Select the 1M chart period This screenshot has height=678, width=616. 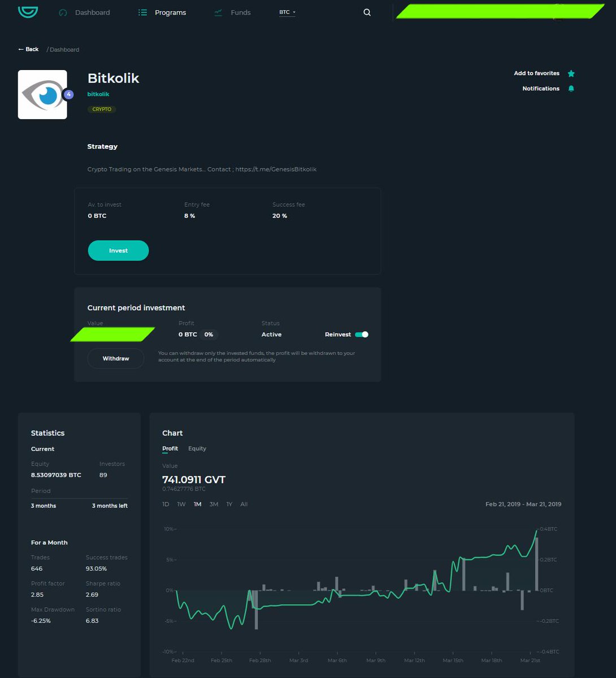coord(197,504)
